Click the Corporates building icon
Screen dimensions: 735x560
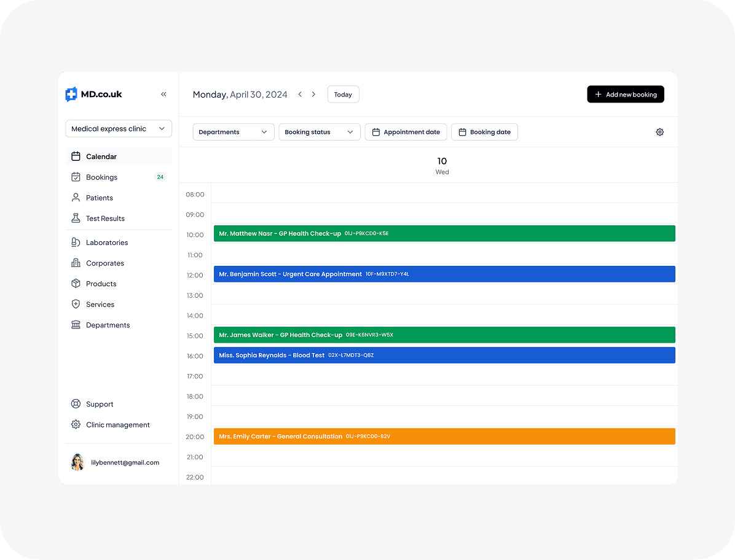[76, 263]
